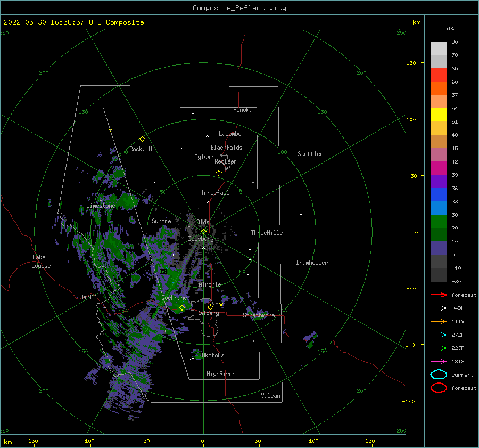Click the yellow diamond marker beside RockyMH
This screenshot has width=479, height=448.
142,139
